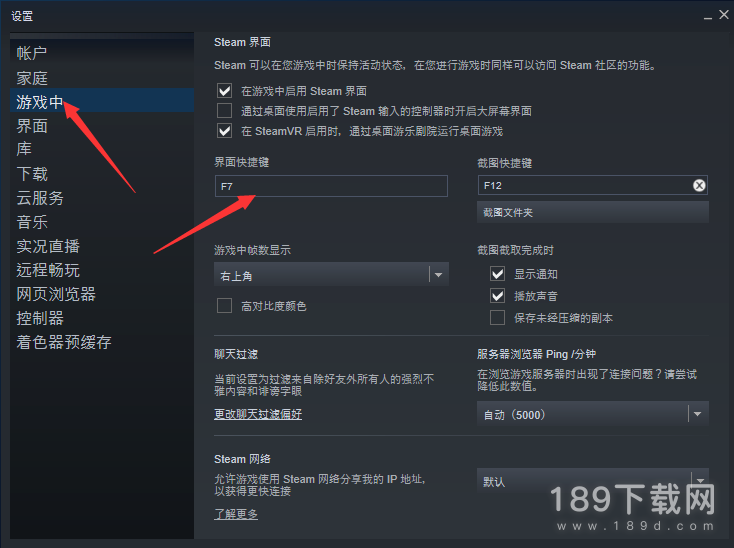Click the 界面快捷键 F7 input field
This screenshot has height=548, width=734.
[x=331, y=186]
